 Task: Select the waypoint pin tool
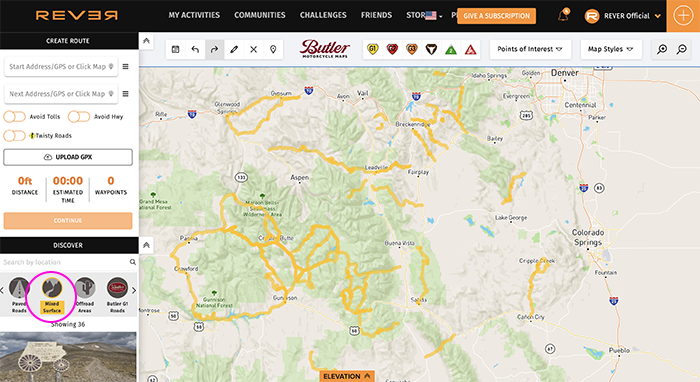[x=273, y=50]
